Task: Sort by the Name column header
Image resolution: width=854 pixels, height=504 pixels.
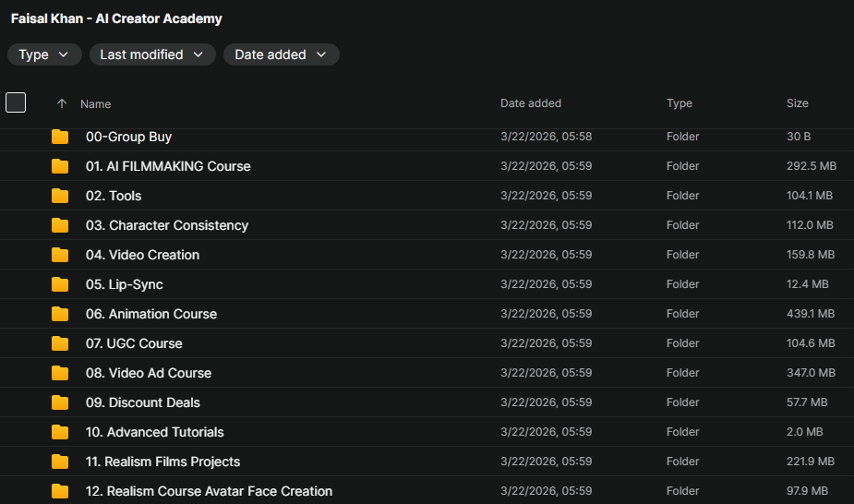Action: point(95,104)
